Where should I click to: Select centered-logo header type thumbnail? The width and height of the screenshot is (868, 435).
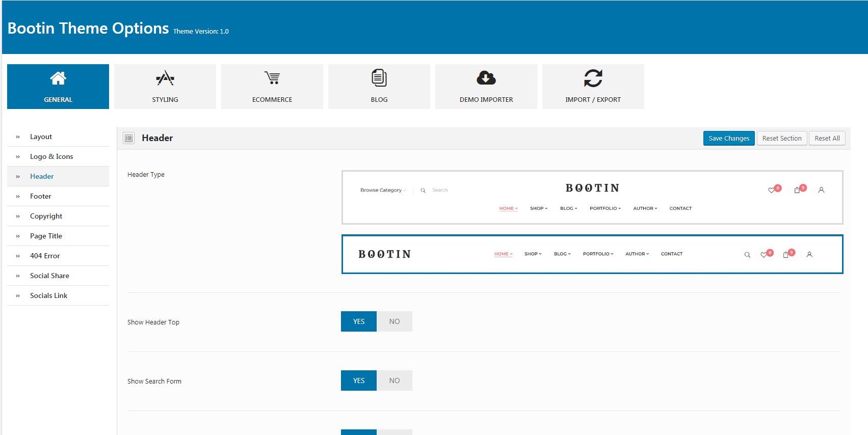[x=592, y=197]
